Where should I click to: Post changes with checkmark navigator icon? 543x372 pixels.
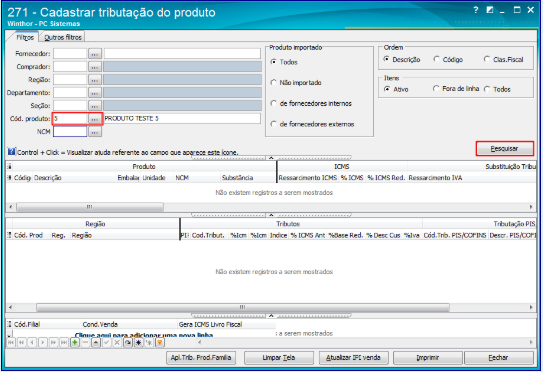coord(107,343)
